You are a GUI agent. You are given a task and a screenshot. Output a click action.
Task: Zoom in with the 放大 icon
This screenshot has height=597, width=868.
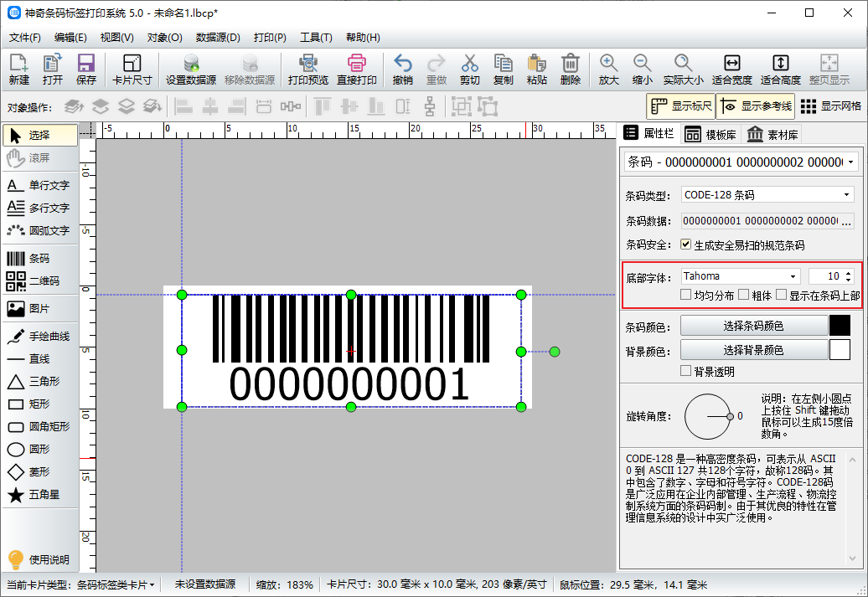[608, 69]
